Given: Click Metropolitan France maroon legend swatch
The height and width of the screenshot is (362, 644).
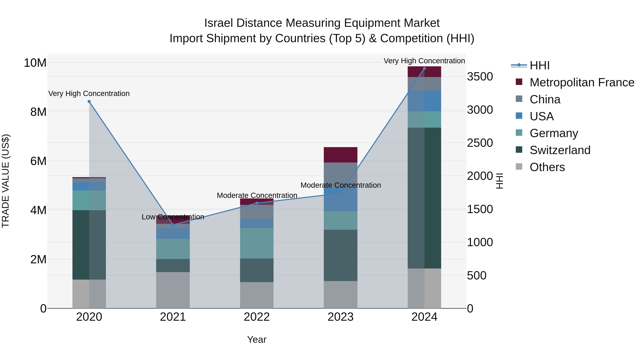Looking at the screenshot, I should (x=519, y=82).
